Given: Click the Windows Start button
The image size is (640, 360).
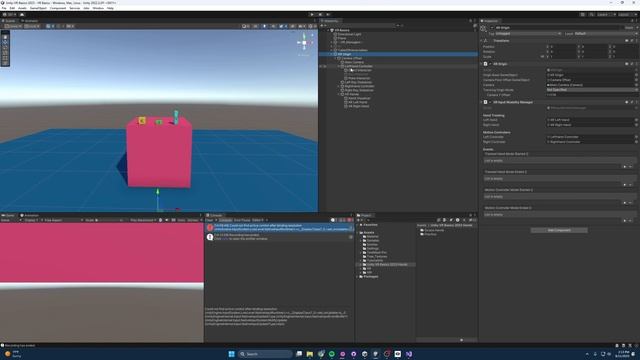Looking at the screenshot, I should 231,354.
